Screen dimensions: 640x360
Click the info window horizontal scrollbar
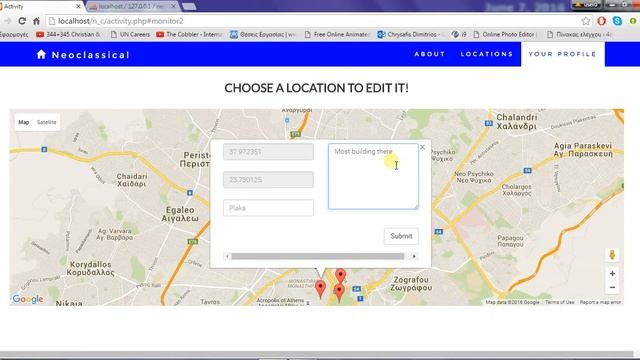[x=318, y=256]
